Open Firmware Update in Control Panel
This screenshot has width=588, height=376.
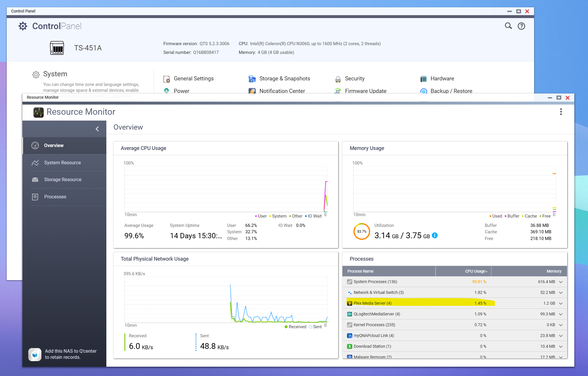365,91
